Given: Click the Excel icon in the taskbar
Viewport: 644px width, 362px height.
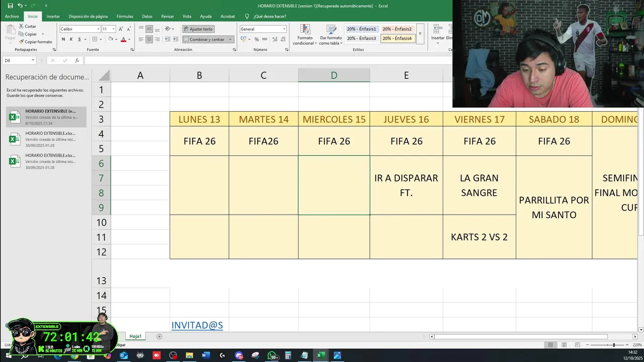Looking at the screenshot, I should [x=320, y=355].
